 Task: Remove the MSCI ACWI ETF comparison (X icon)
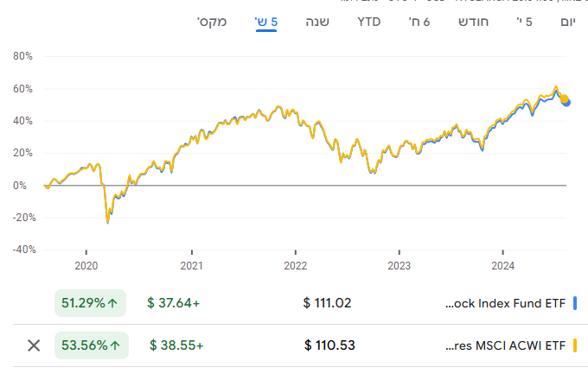point(34,345)
